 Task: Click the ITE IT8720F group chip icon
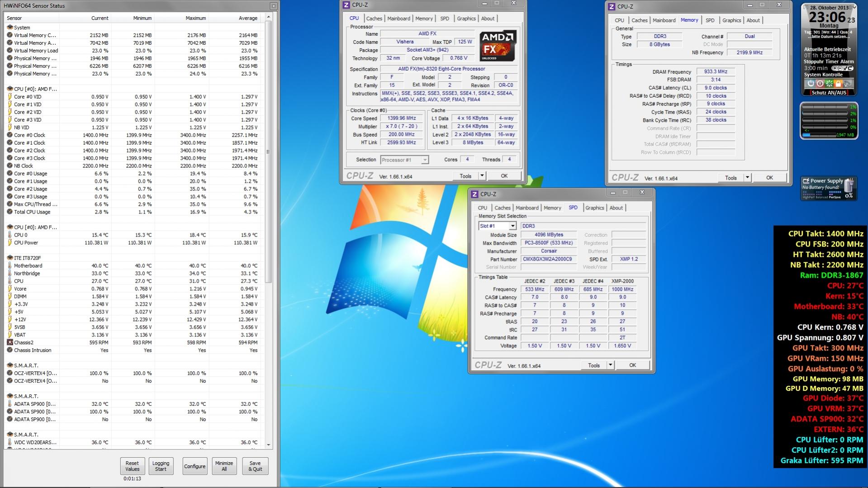click(10, 258)
